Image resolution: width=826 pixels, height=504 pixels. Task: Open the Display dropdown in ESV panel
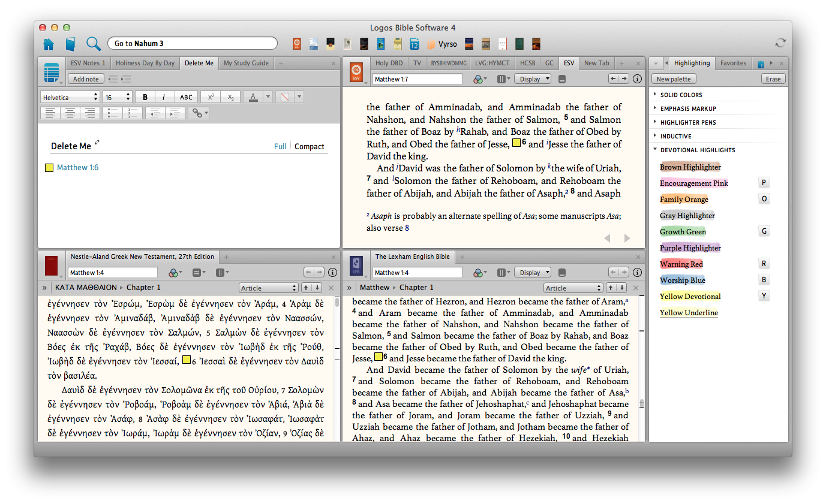pyautogui.click(x=533, y=79)
